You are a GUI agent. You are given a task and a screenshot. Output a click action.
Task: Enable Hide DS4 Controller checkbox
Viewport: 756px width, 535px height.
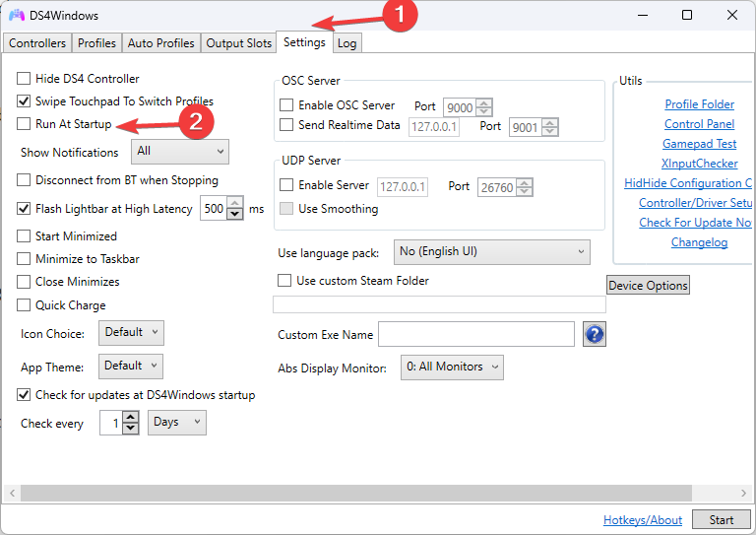pyautogui.click(x=24, y=78)
